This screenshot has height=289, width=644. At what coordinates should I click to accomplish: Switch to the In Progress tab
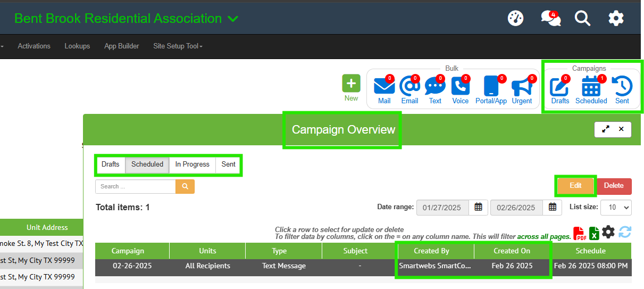[x=192, y=164]
